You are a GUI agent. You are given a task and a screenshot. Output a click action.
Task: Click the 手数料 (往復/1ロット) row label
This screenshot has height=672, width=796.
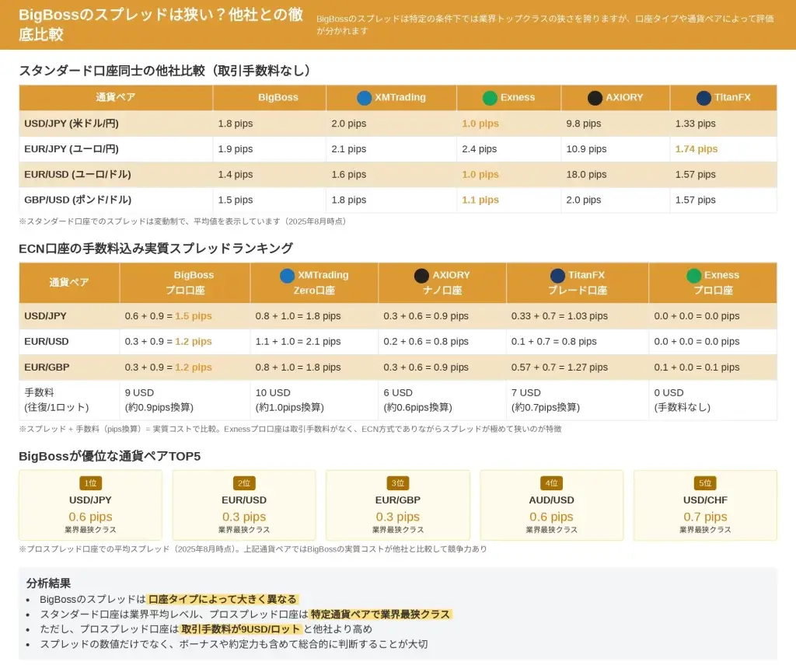pos(56,400)
